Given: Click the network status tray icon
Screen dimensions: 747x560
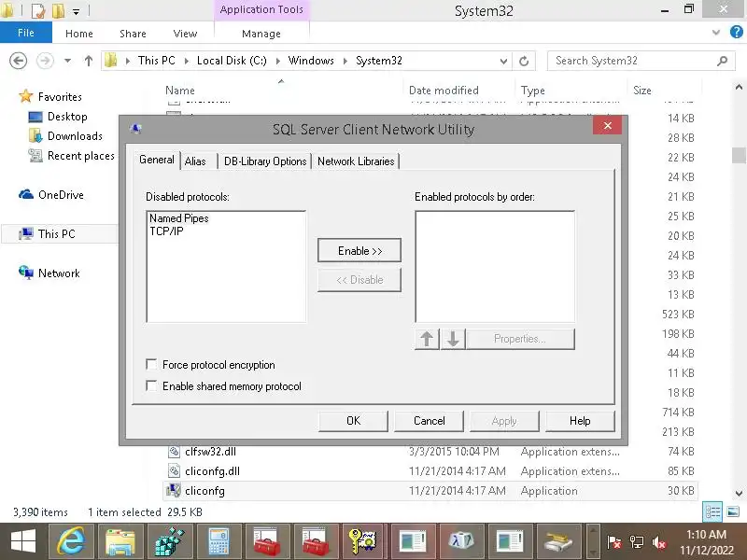Looking at the screenshot, I should click(636, 542).
